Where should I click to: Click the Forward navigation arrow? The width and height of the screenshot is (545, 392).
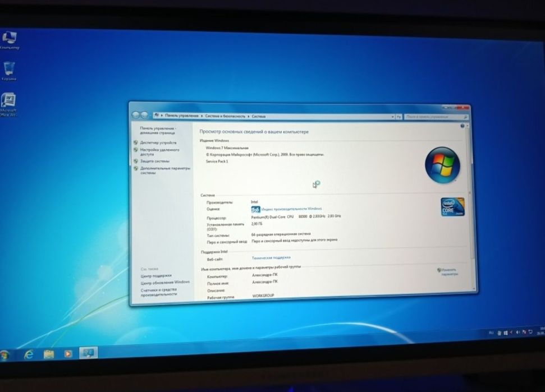[x=144, y=114]
